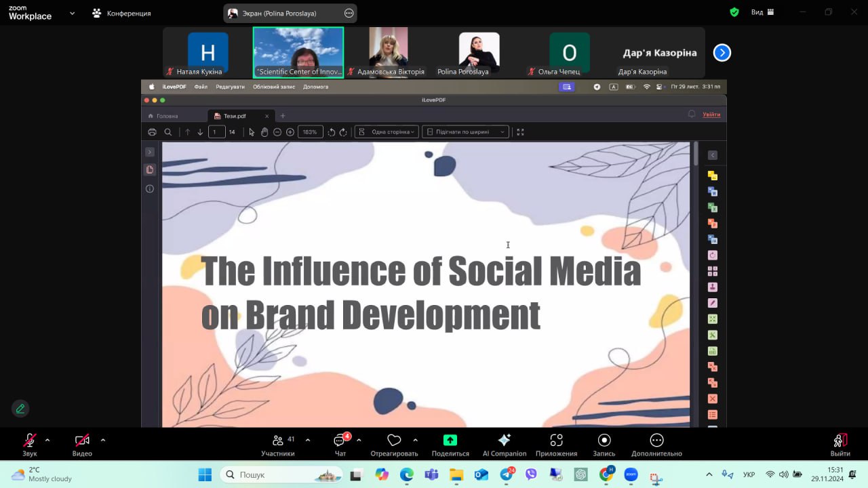This screenshot has height=488, width=868.
Task: Click the Отреагировать reactions heart icon
Action: 394,441
